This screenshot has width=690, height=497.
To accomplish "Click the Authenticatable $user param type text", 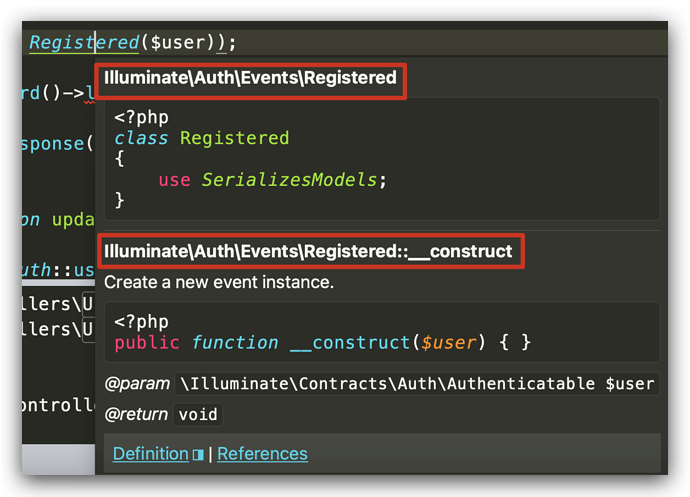I will click(x=417, y=383).
